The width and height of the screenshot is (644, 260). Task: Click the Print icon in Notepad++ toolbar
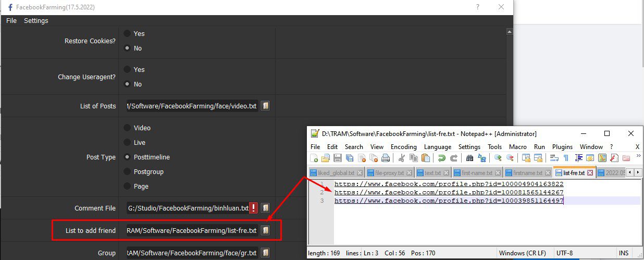pyautogui.click(x=385, y=158)
